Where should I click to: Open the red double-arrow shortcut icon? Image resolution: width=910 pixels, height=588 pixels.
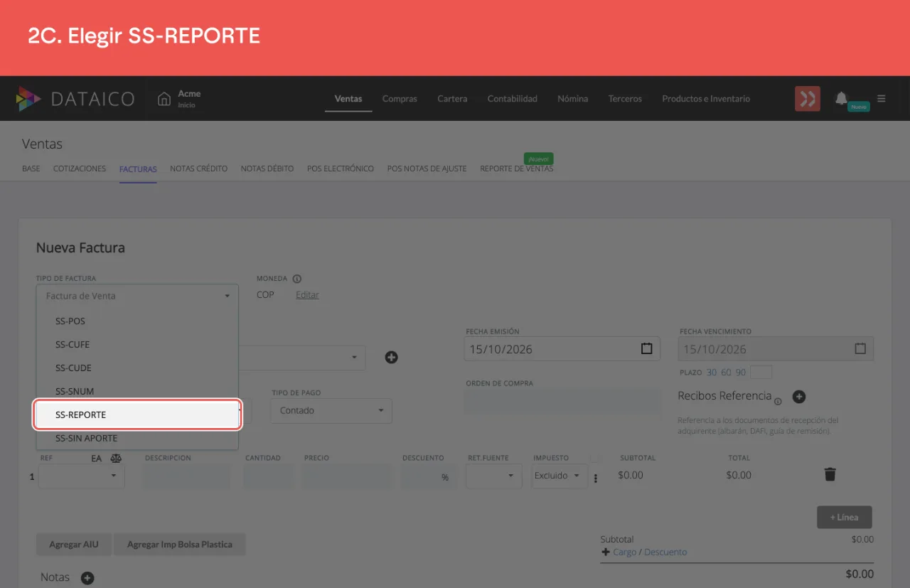(x=808, y=99)
